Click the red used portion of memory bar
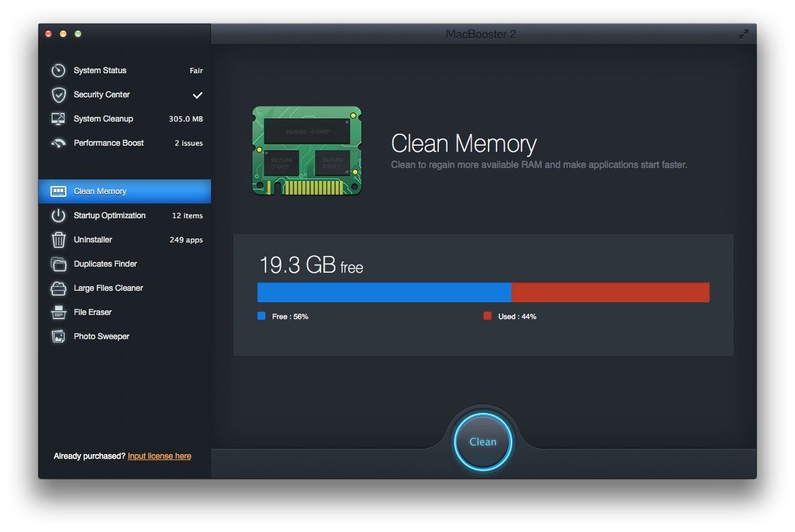The image size is (795, 532). (610, 292)
